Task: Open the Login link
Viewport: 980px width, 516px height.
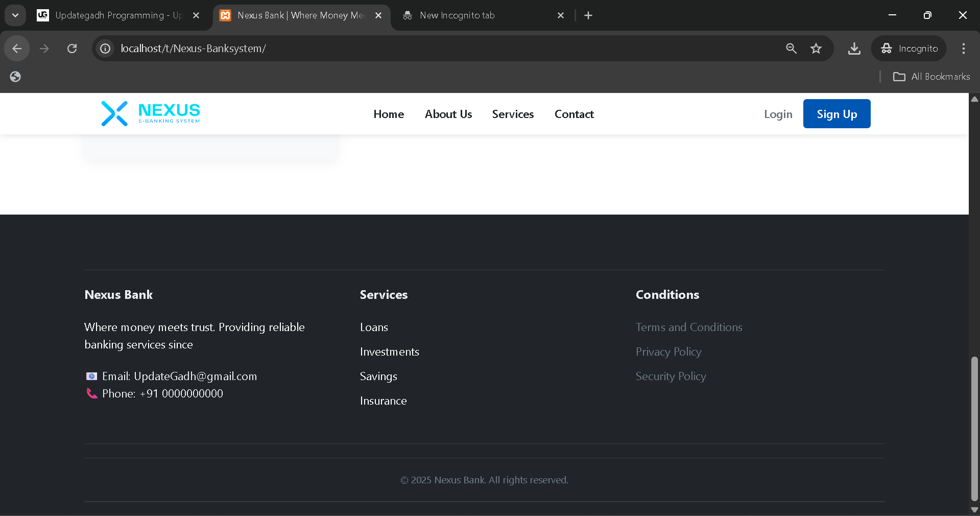Action: [778, 114]
